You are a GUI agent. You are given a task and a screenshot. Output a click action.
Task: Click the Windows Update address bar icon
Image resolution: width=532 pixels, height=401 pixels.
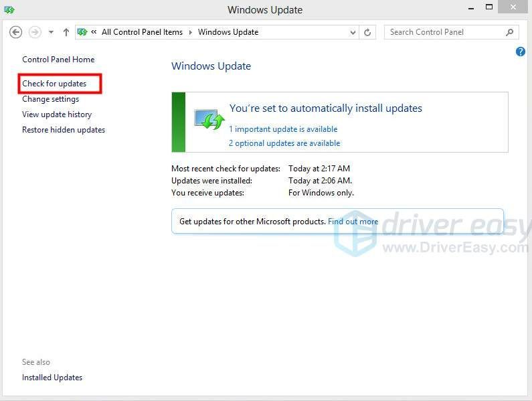coord(82,32)
